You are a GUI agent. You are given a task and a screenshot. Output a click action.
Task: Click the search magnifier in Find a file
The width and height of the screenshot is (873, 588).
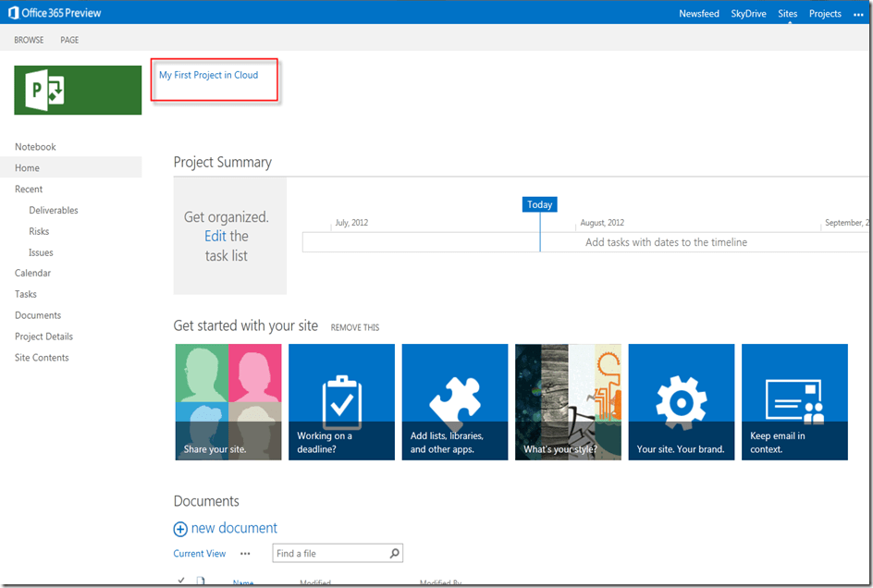coord(395,554)
